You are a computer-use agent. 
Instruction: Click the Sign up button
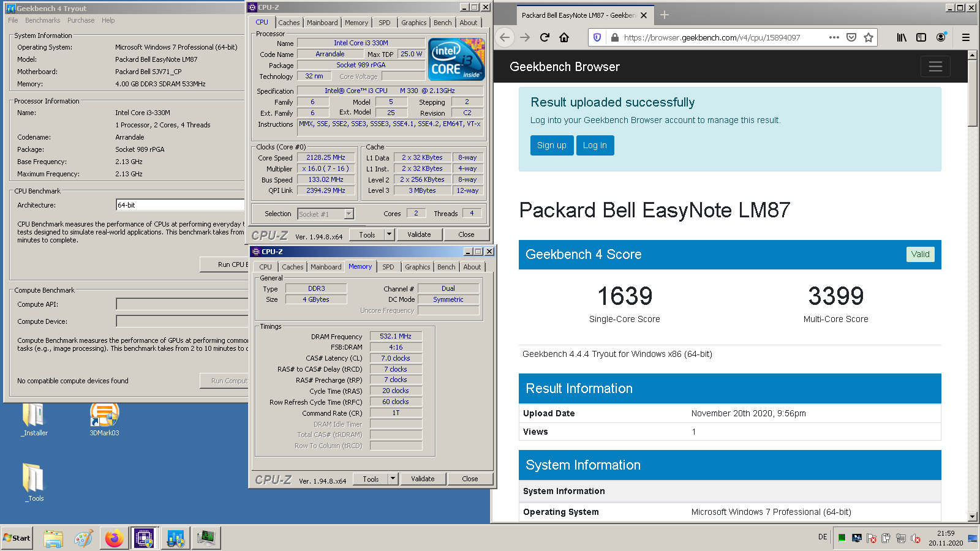coord(552,145)
